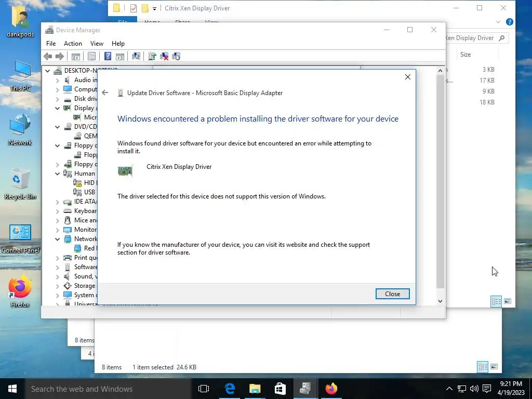Select the Audio inputs tree node icon
The image size is (532, 399).
[67, 80]
